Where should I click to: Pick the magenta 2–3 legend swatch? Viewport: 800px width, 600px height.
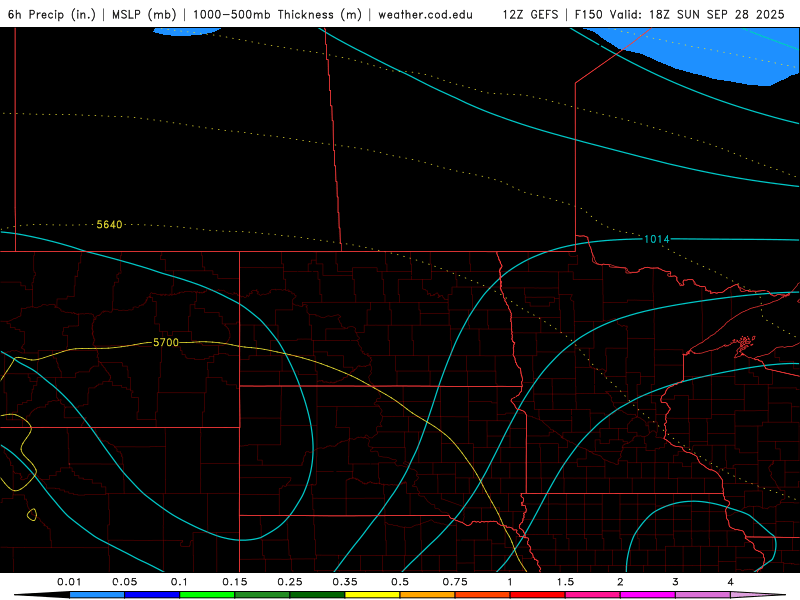coord(648,595)
